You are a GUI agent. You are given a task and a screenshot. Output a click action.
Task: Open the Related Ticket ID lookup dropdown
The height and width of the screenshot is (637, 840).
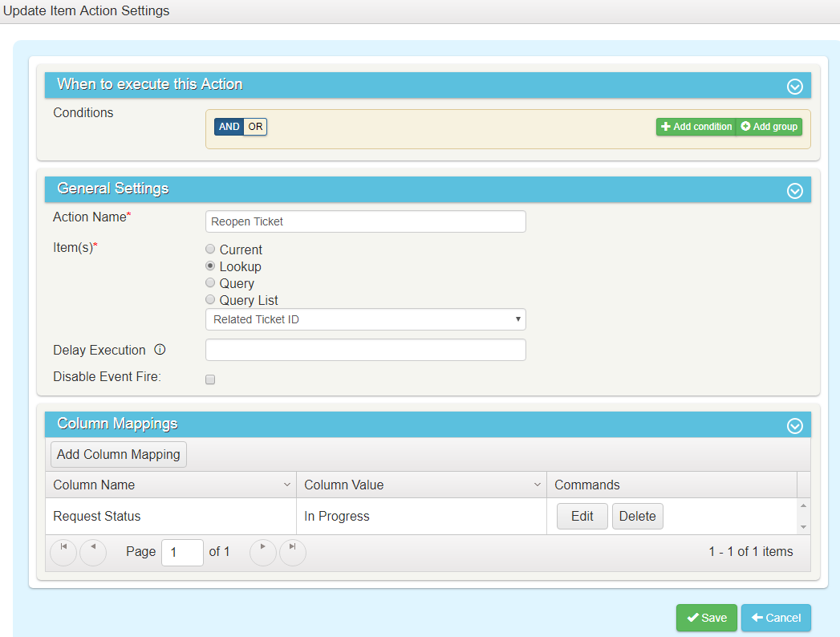tap(517, 318)
